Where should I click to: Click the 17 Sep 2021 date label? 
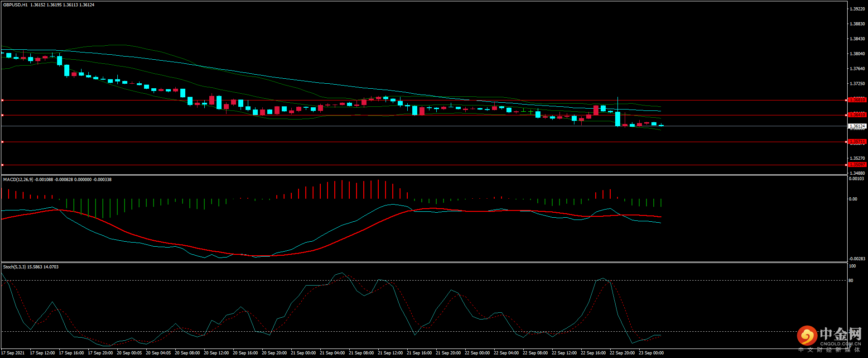point(13,353)
